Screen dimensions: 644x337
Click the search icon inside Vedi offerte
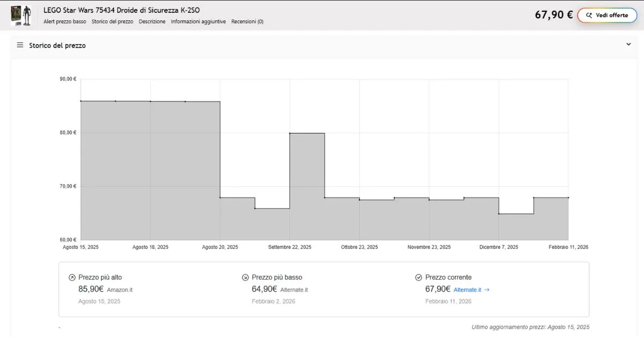(x=589, y=16)
